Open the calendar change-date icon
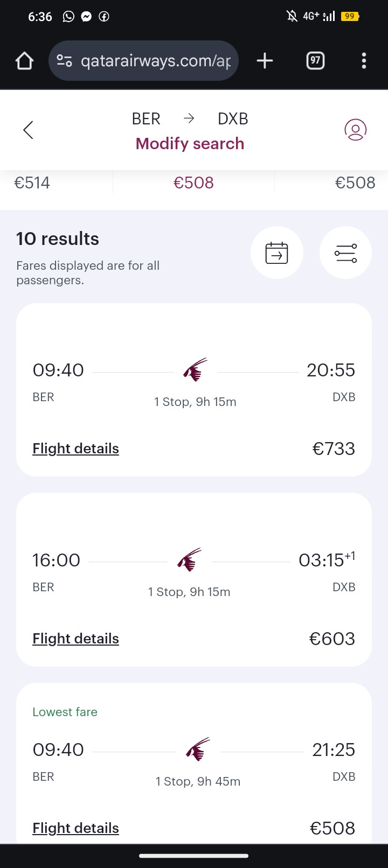This screenshot has height=868, width=388. 277,253
